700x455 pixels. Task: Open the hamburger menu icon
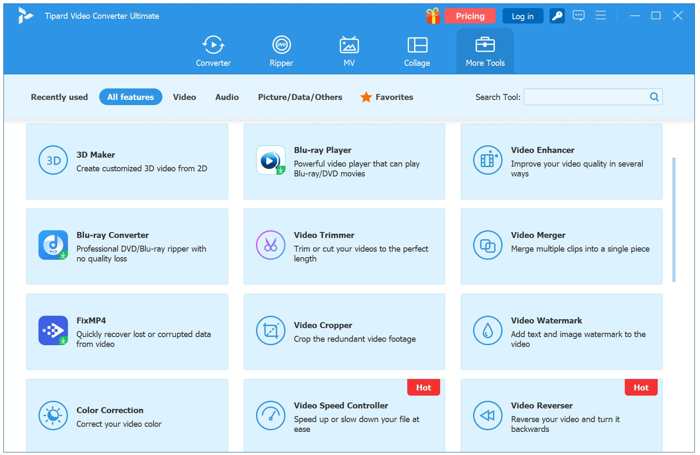[x=601, y=16]
